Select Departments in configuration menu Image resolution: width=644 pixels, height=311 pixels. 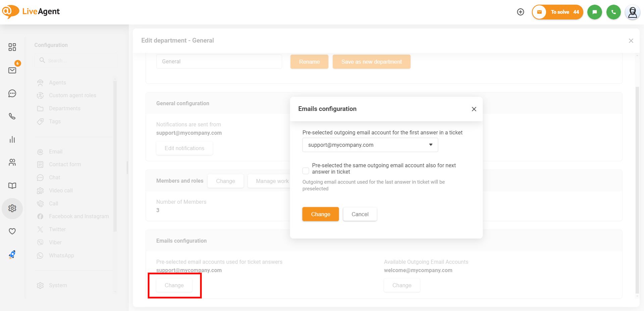pyautogui.click(x=64, y=109)
